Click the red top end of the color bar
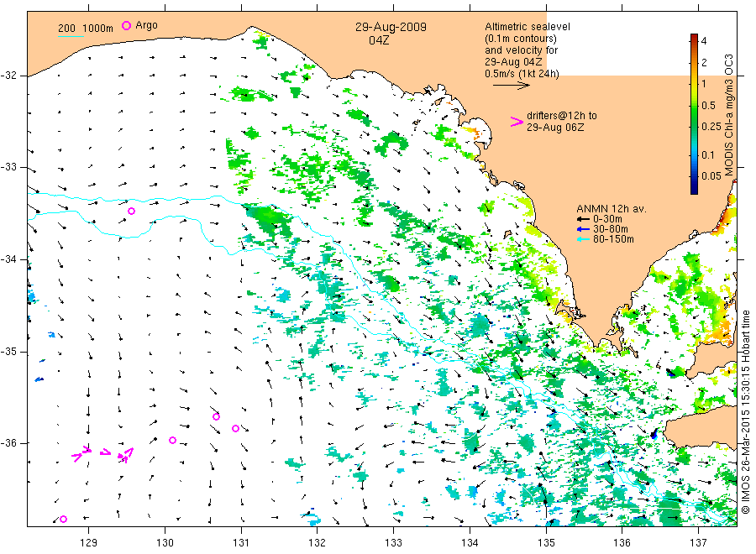756x554 pixels. pos(694,37)
